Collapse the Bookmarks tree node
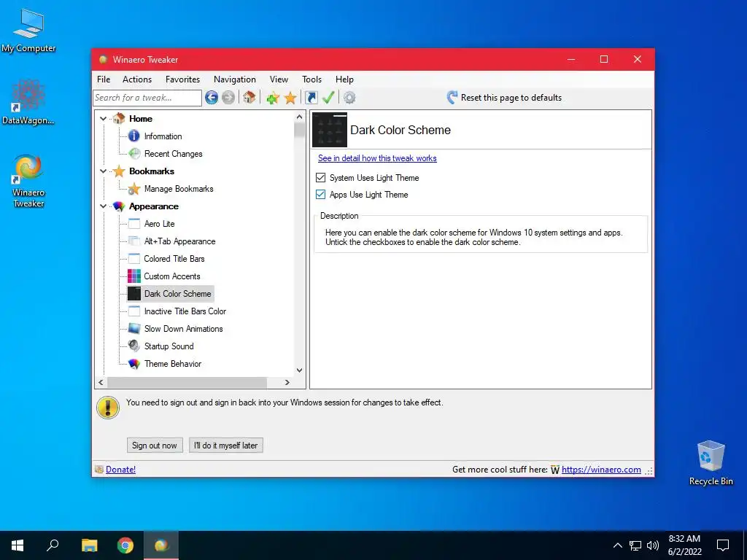747x560 pixels. pyautogui.click(x=104, y=171)
